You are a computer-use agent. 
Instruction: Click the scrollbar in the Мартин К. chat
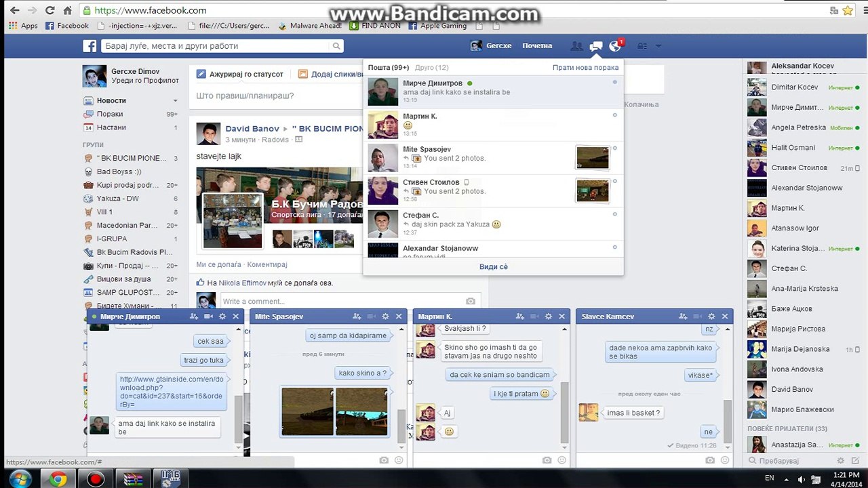pos(564,413)
